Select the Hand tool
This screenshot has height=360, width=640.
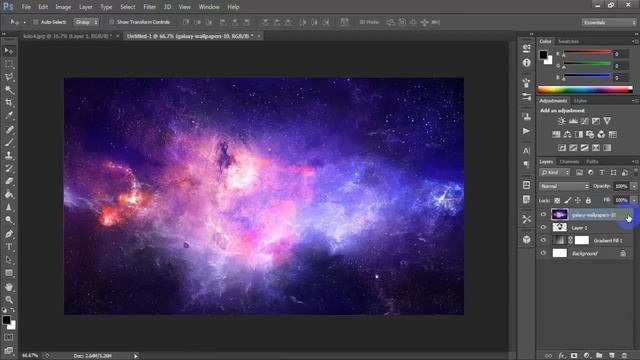[9, 287]
